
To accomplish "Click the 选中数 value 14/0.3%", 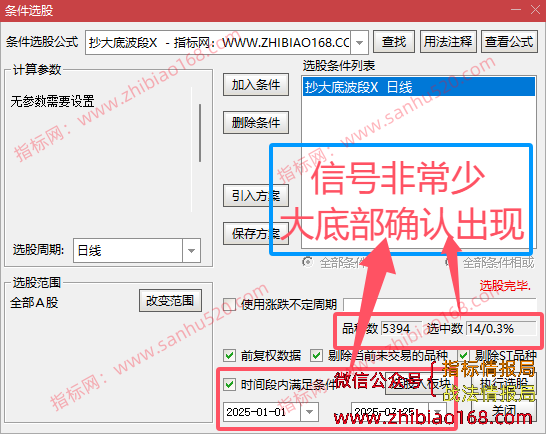I will click(501, 328).
